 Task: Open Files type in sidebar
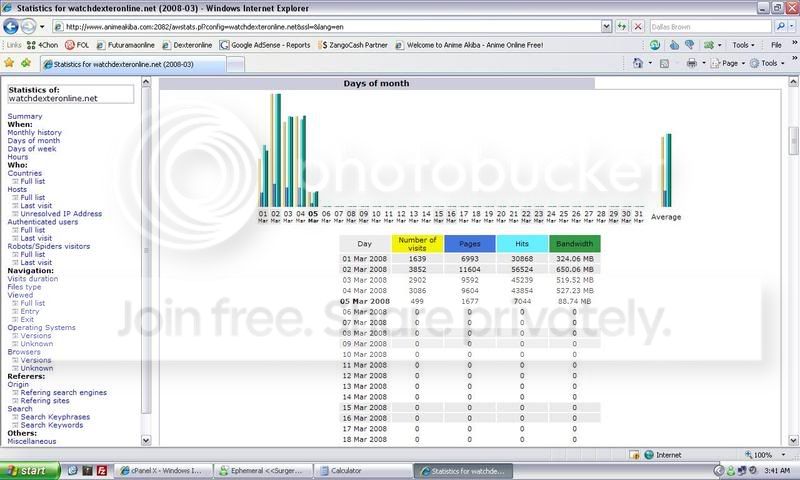coord(24,287)
